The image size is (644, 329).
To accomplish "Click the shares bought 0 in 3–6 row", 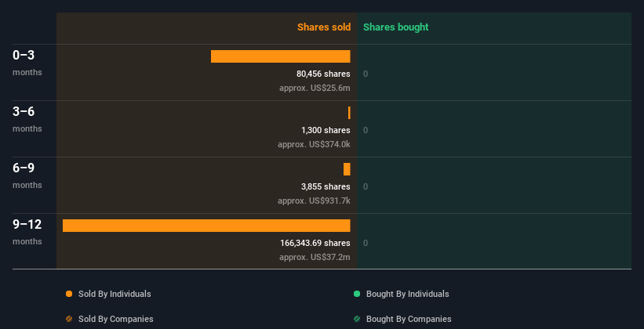I will pos(366,131).
